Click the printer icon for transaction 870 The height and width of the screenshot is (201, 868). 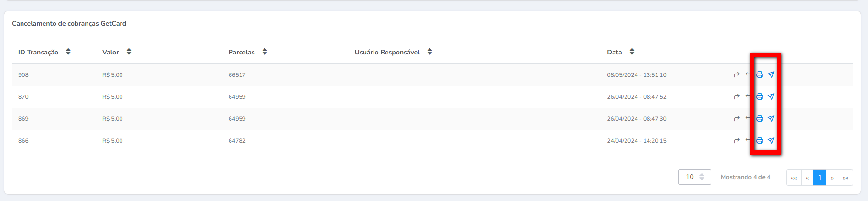coord(759,96)
